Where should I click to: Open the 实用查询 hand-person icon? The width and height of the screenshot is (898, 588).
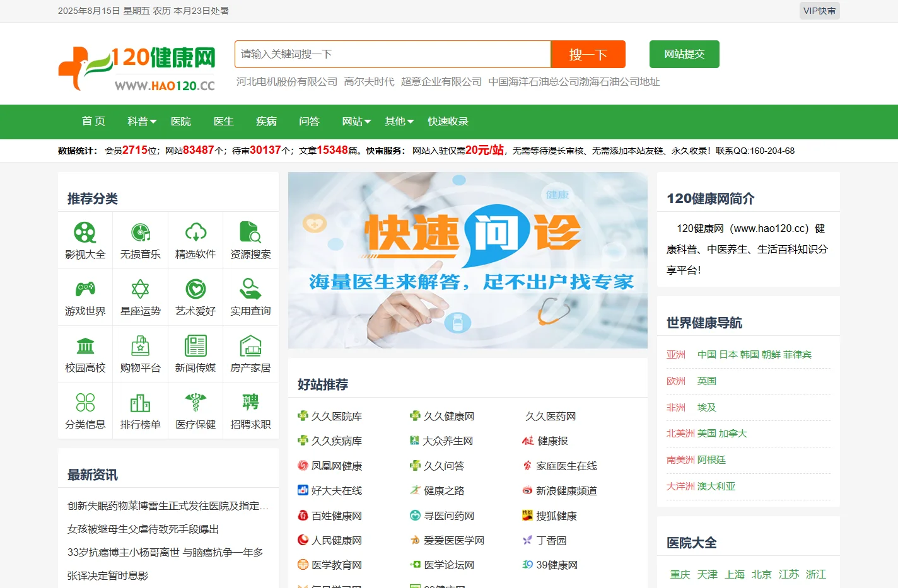pos(250,289)
